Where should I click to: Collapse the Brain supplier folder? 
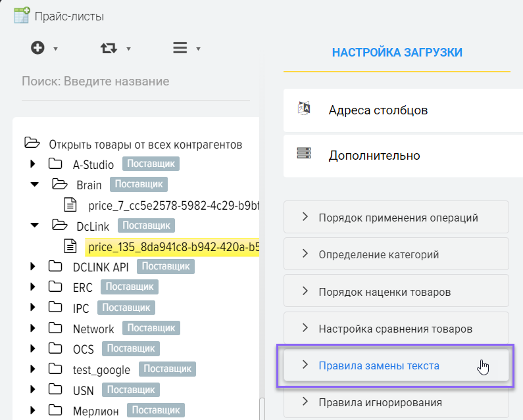click(34, 185)
